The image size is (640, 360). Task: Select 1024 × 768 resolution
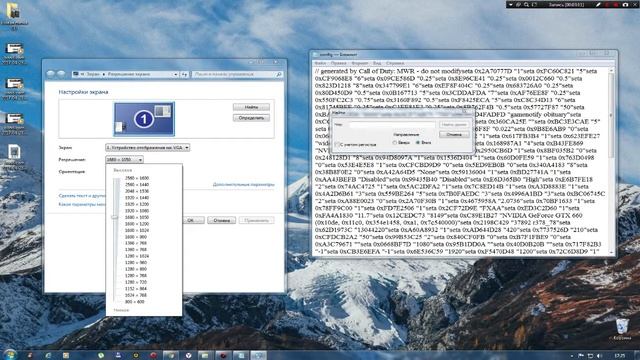point(136,295)
